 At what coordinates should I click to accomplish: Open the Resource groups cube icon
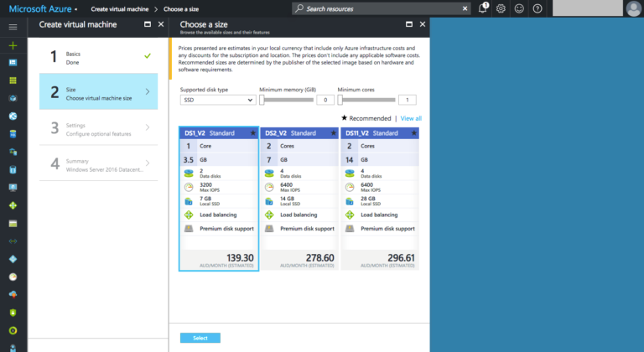click(x=13, y=98)
